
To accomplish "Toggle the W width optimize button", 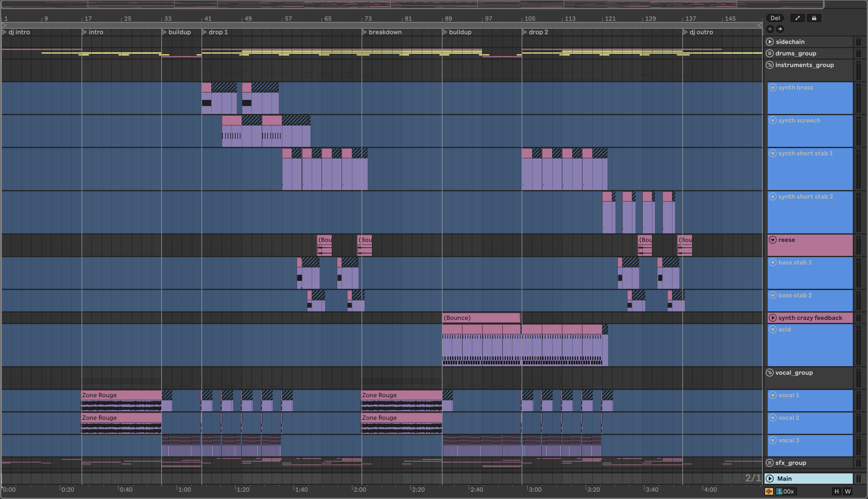I will [x=848, y=491].
